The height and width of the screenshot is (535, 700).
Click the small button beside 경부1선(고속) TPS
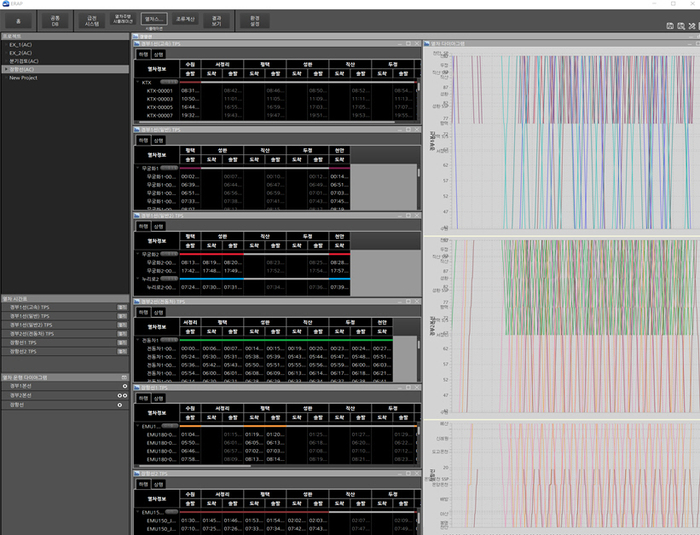[122, 306]
